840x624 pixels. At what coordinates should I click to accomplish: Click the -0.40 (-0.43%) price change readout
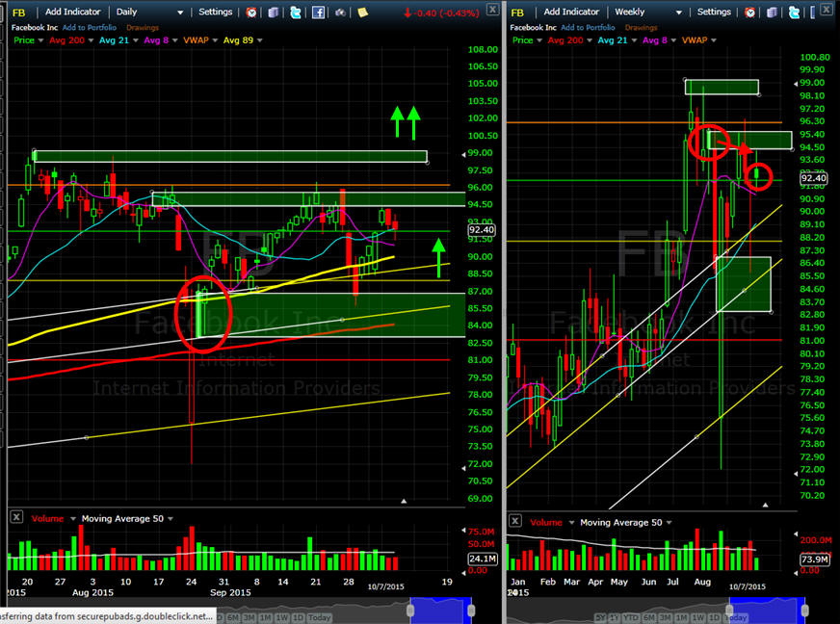pyautogui.click(x=441, y=13)
